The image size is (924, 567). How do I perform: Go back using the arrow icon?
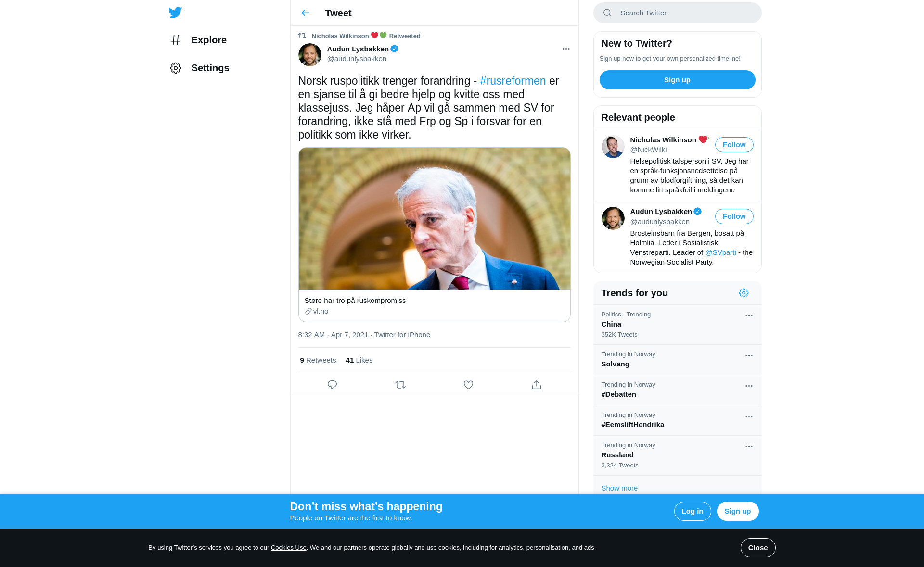pos(305,13)
